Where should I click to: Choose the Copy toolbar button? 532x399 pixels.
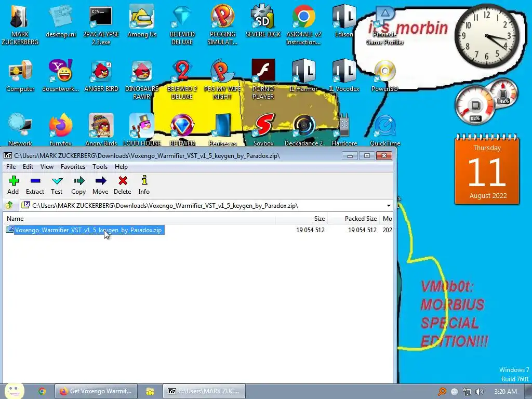click(78, 185)
